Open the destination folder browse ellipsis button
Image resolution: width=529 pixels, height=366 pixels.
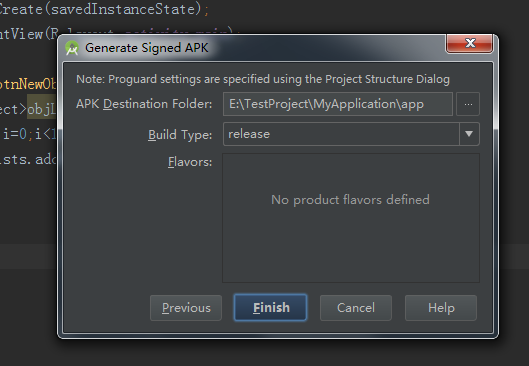pyautogui.click(x=468, y=104)
